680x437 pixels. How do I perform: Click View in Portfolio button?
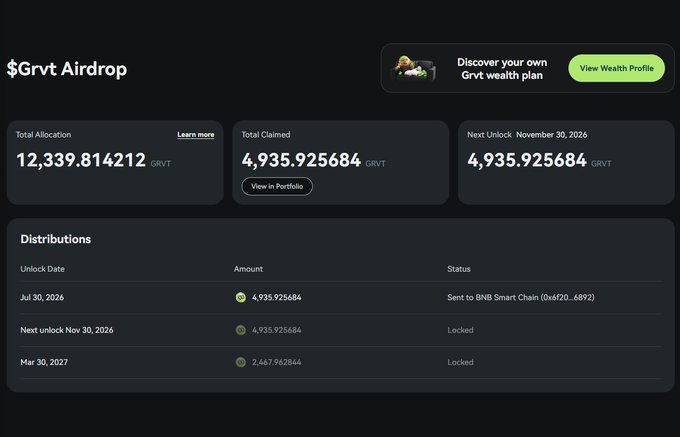(277, 186)
